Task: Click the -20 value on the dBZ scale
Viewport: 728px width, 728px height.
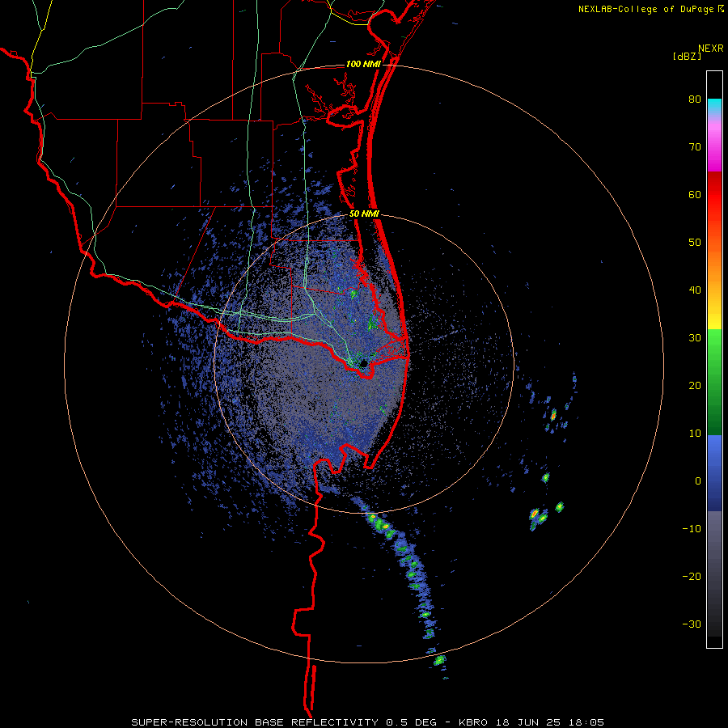Action: (692, 577)
